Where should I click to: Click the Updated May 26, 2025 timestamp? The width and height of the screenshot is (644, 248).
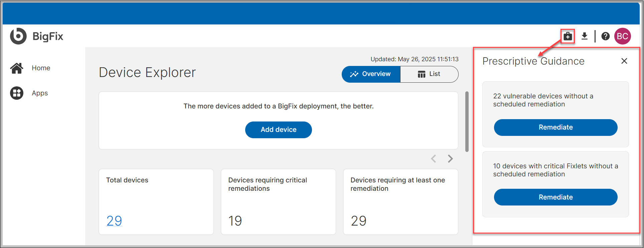coord(415,59)
